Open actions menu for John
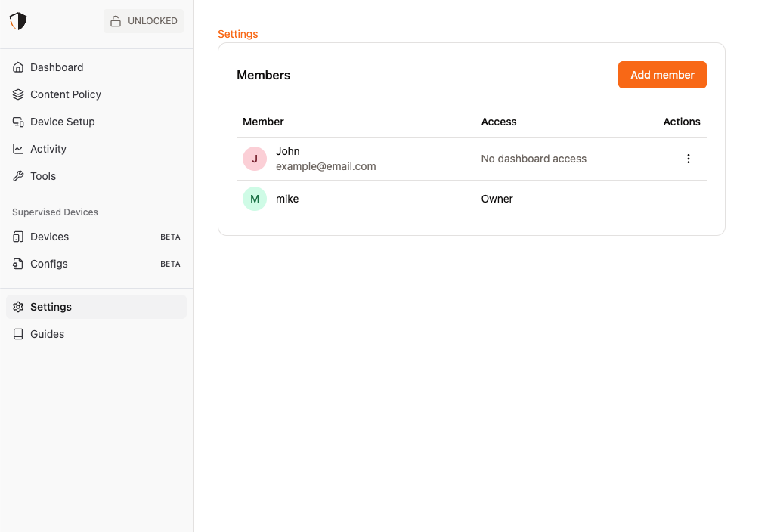Image resolution: width=771 pixels, height=532 pixels. pyautogui.click(x=689, y=159)
